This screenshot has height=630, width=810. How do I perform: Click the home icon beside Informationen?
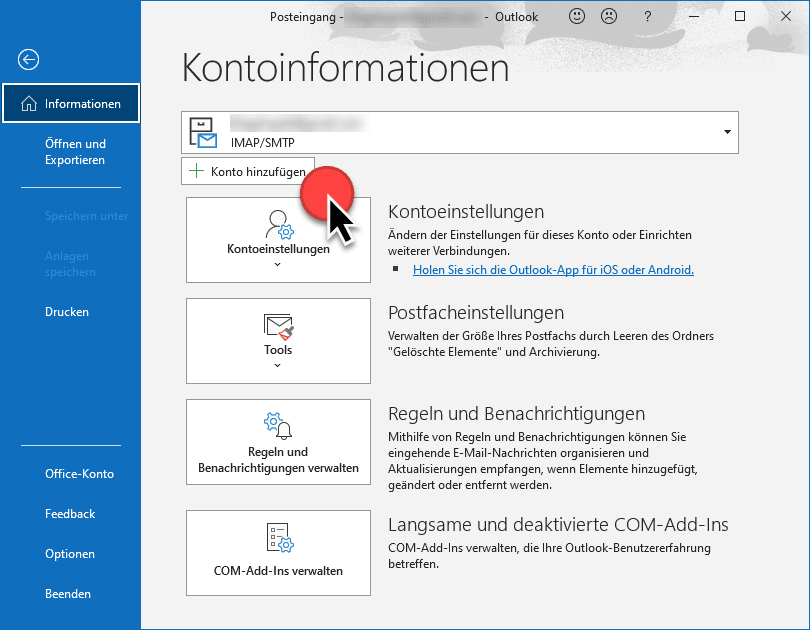(x=28, y=104)
